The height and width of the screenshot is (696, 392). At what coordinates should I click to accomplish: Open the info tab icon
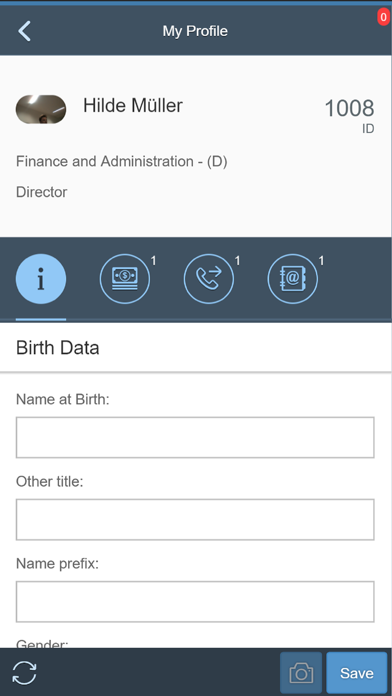click(41, 279)
